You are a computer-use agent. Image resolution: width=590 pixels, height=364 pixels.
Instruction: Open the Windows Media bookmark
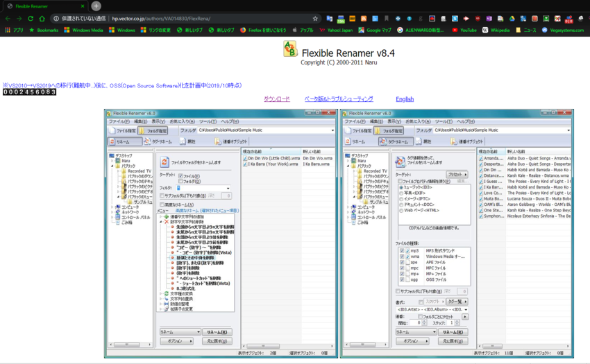83,30
